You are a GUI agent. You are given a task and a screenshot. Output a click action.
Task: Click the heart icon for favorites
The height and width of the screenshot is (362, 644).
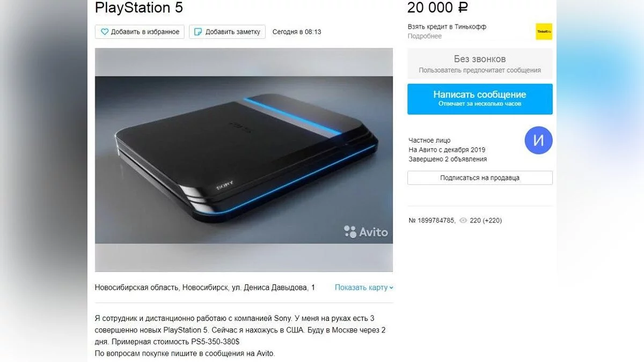[x=105, y=32]
